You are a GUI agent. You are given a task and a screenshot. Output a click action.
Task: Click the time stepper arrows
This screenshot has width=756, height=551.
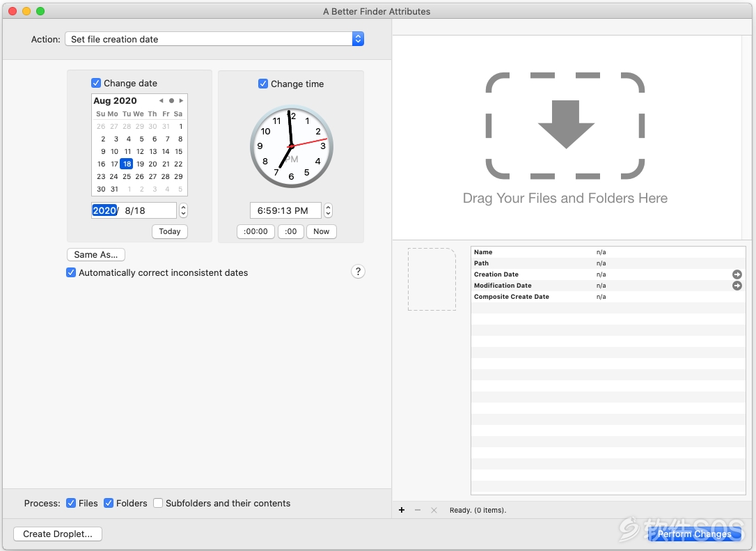click(328, 210)
